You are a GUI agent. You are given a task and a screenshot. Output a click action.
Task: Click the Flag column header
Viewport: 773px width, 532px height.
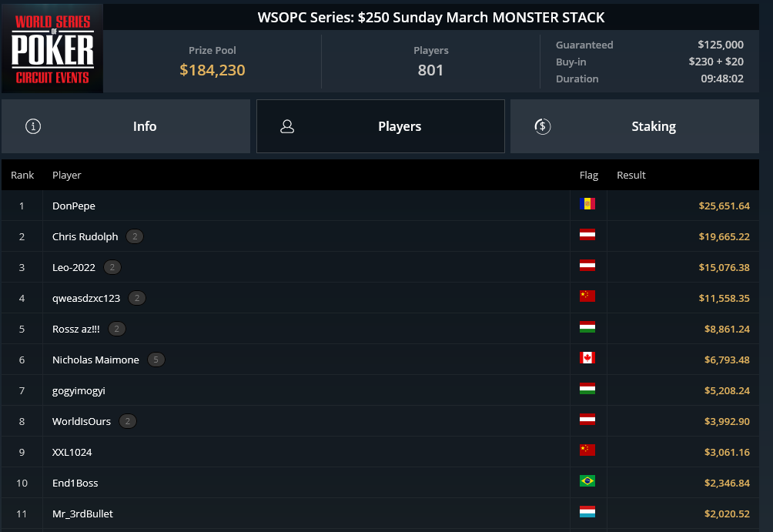(x=589, y=175)
